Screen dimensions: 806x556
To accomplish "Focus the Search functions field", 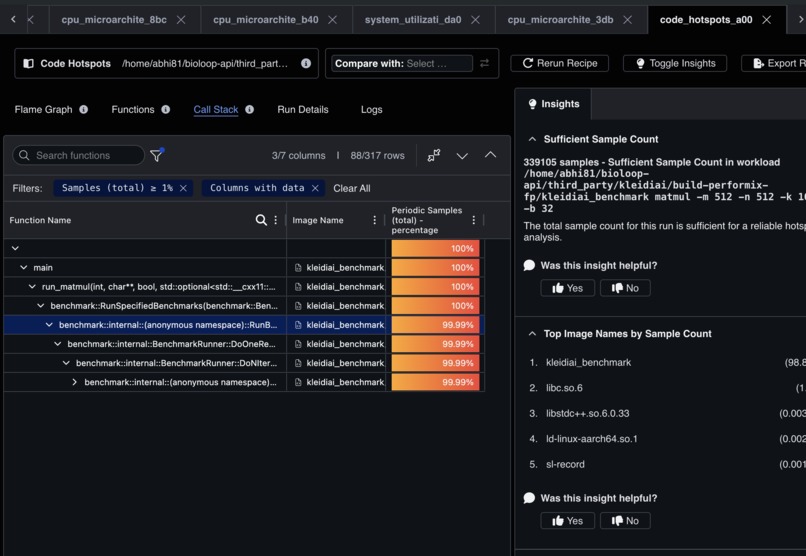I will (x=78, y=155).
